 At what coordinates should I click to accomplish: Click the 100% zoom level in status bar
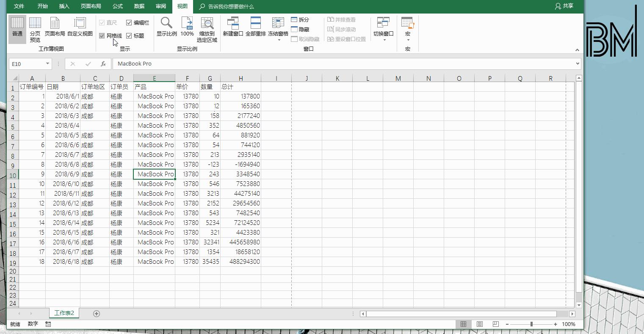[568, 324]
